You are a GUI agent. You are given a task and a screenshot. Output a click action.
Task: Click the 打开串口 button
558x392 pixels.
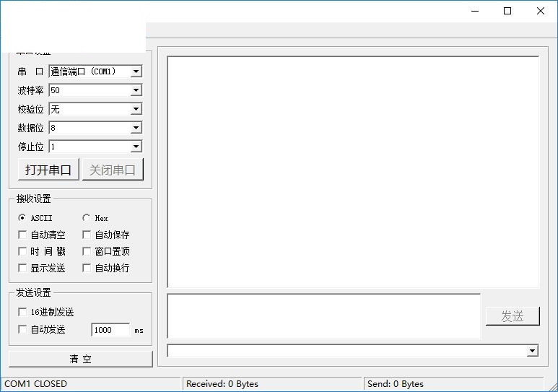pyautogui.click(x=48, y=170)
